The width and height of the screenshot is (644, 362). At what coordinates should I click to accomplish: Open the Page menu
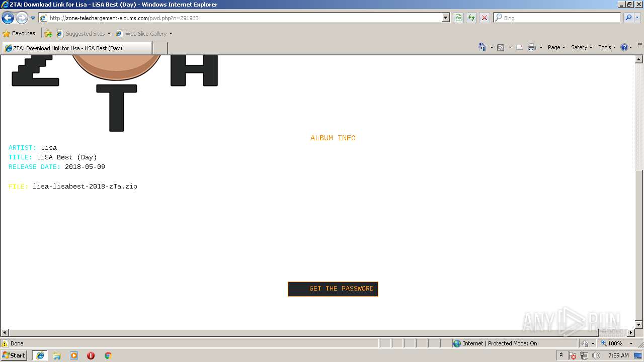(556, 47)
